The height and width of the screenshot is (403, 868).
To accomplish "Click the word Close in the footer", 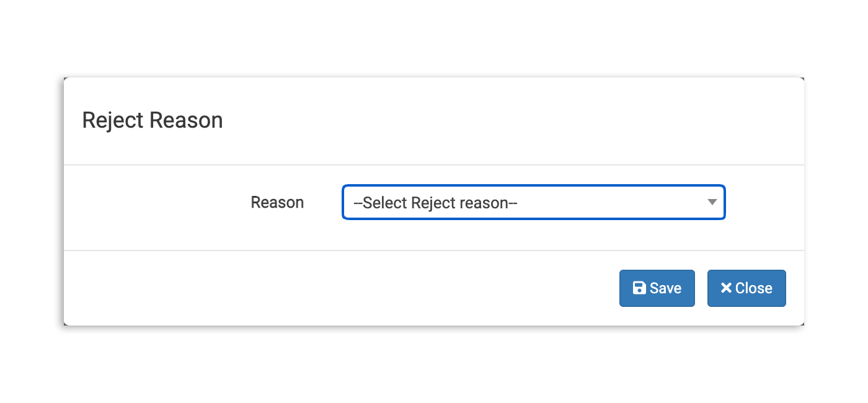I will [x=754, y=288].
